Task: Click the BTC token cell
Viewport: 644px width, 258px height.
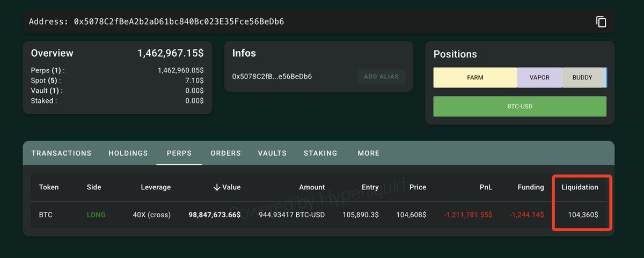Action: [x=46, y=215]
